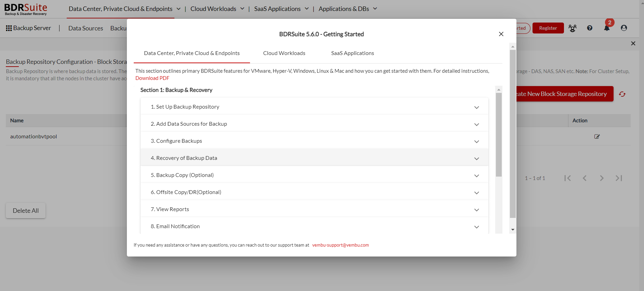
Task: Expand Recovery of Backup Data step
Action: pos(314,158)
